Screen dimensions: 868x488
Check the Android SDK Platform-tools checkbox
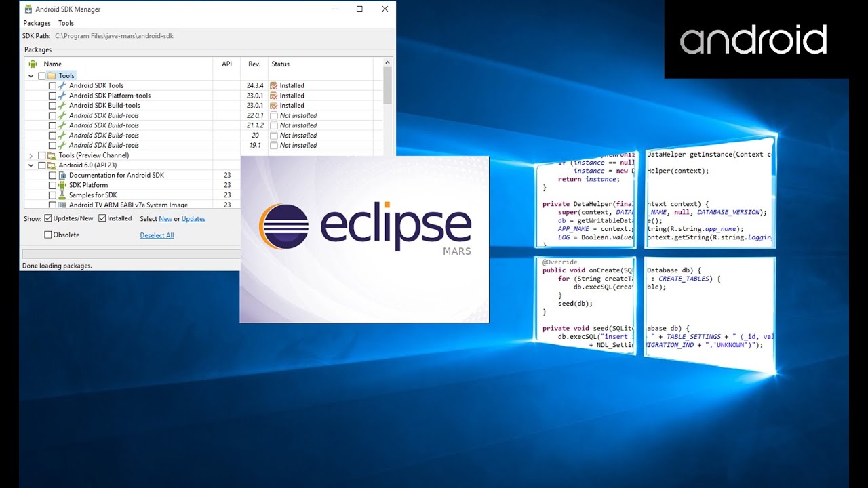pyautogui.click(x=52, y=96)
